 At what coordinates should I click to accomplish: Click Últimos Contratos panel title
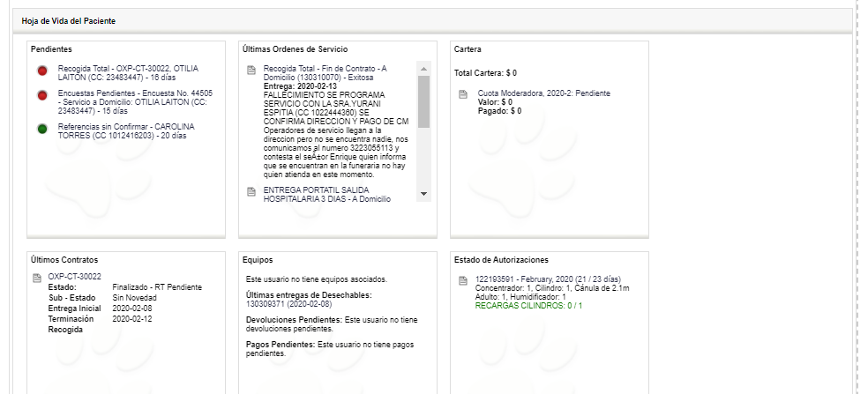click(x=64, y=259)
